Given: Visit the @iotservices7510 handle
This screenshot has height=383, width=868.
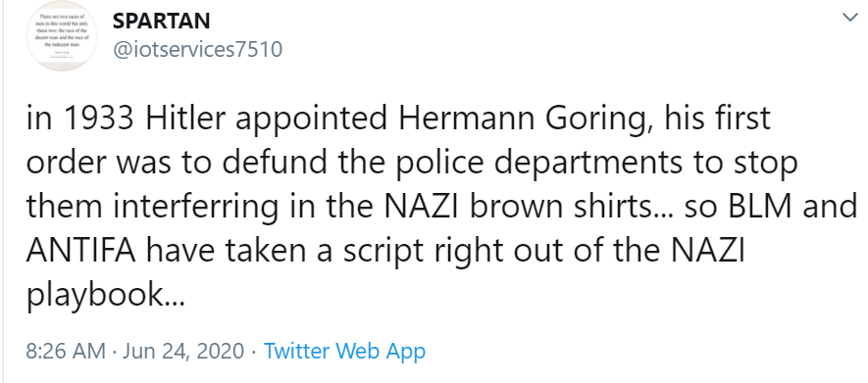Looking at the screenshot, I should coord(197,50).
